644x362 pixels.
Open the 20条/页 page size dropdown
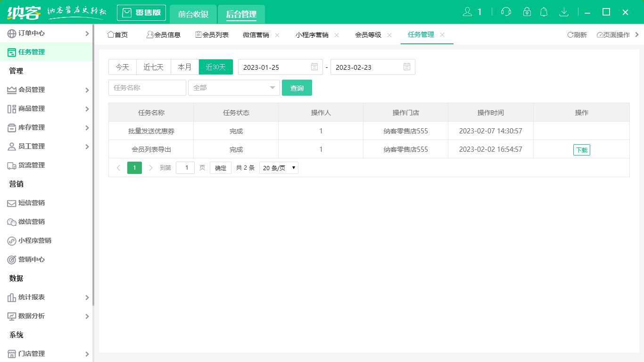pos(278,167)
